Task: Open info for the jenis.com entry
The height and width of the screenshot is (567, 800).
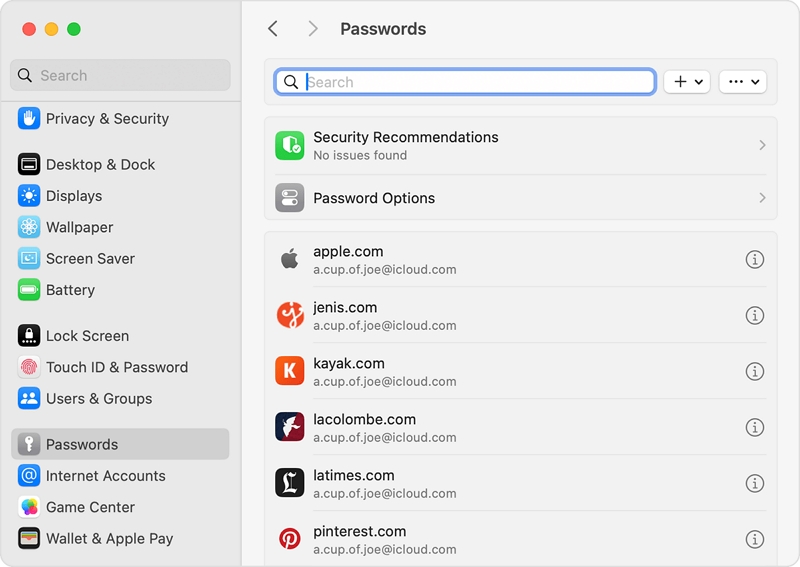Action: [x=755, y=315]
